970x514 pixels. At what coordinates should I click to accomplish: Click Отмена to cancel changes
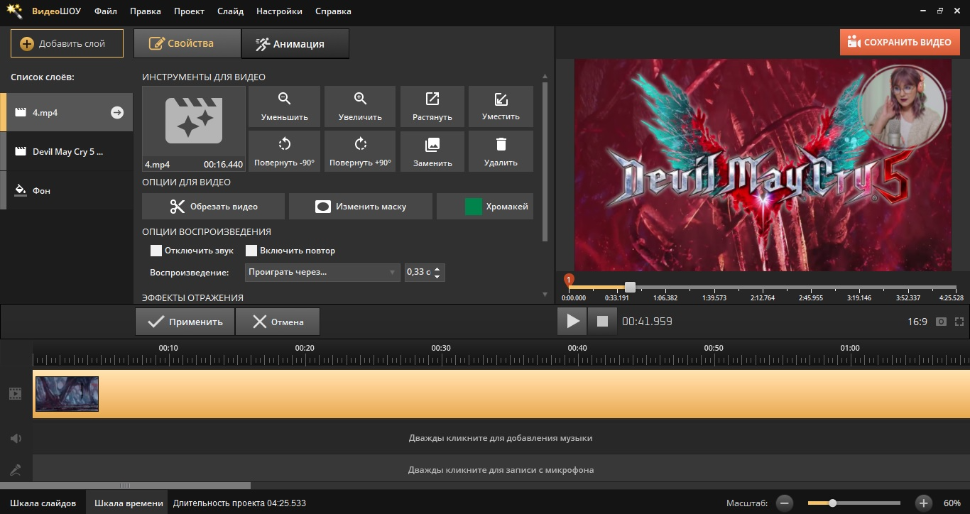click(x=278, y=322)
